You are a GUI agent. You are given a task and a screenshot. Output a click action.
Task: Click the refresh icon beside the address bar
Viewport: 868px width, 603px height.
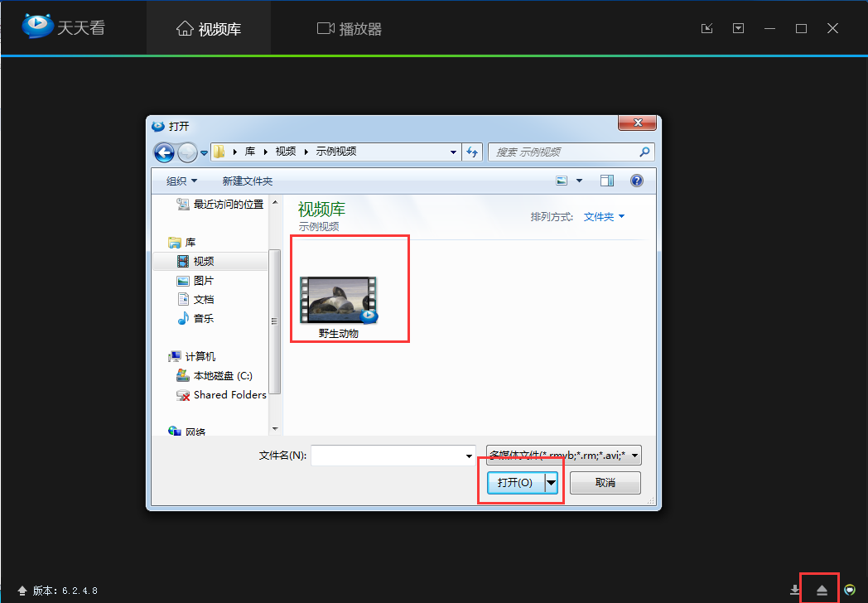click(x=473, y=152)
